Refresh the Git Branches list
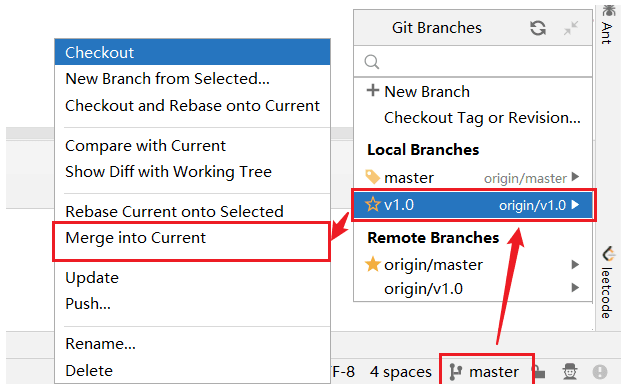Screen dimensions: 628x384 [537, 28]
